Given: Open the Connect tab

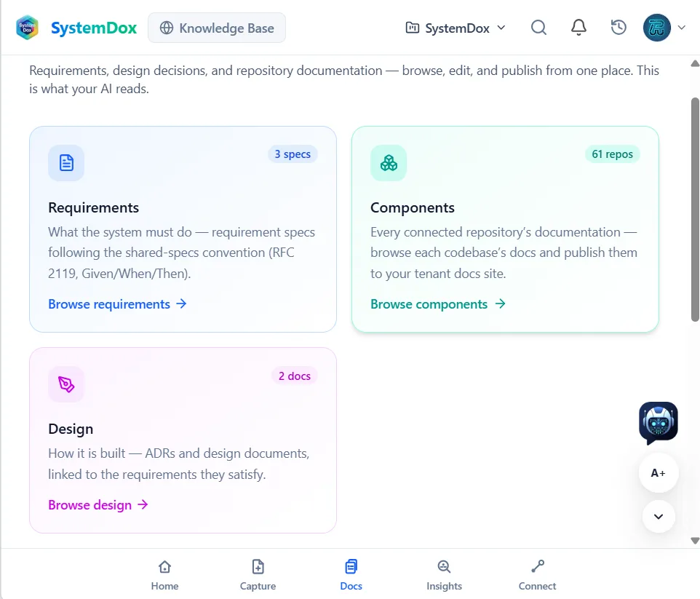Looking at the screenshot, I should click(538, 575).
